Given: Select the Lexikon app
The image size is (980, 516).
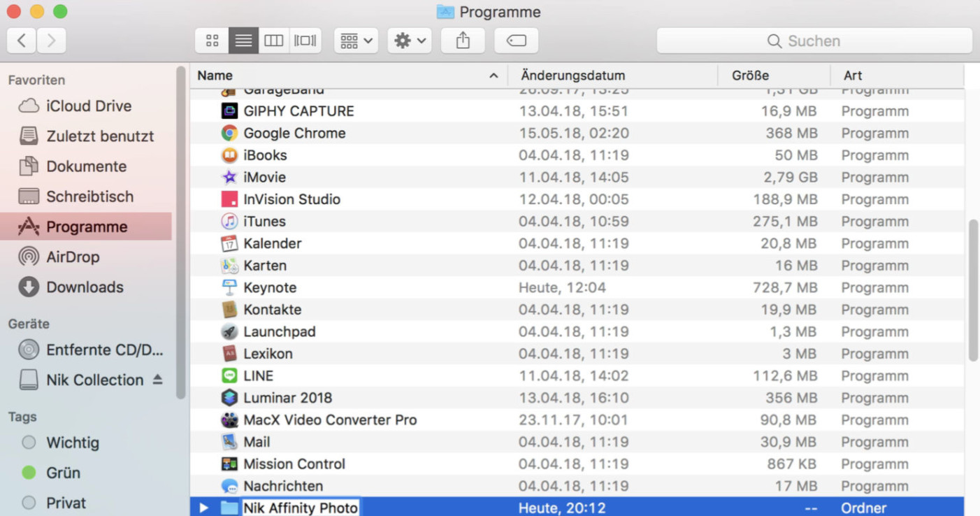Looking at the screenshot, I should [577, 354].
